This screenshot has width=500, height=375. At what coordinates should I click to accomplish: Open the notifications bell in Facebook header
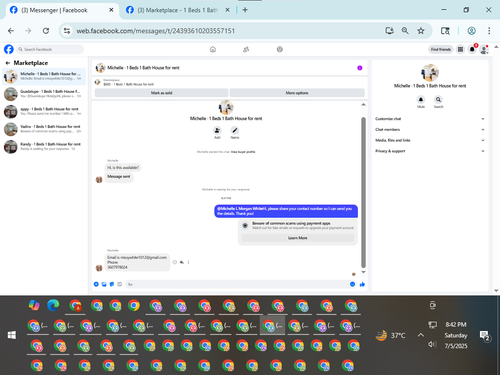click(472, 49)
